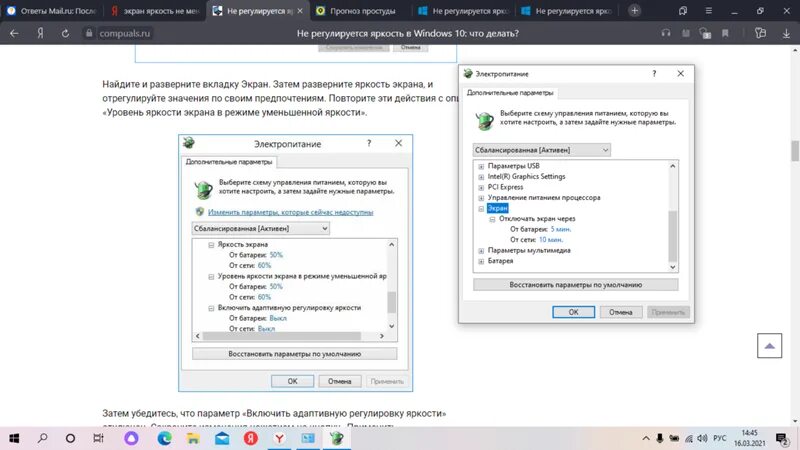Viewport: 800px width, 450px height.
Task: Click the scroll-to-top arrow button on page
Action: pos(769,345)
